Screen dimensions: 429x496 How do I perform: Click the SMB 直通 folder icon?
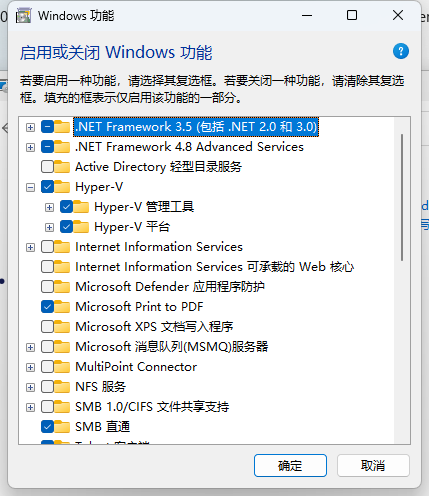(x=62, y=427)
